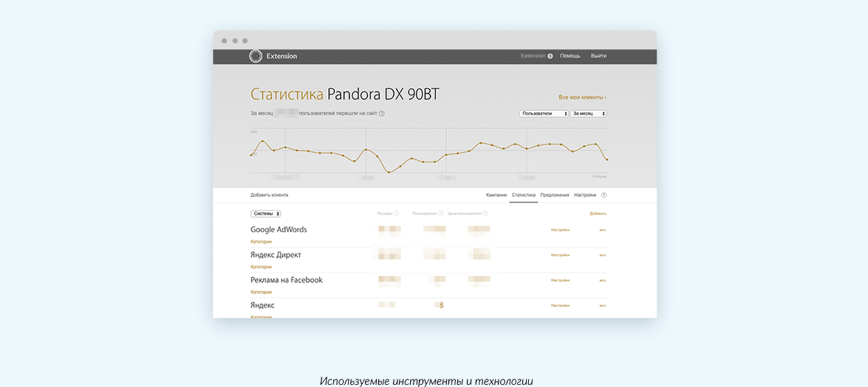Open the Пользователи metric dropdown above the chart

click(544, 113)
